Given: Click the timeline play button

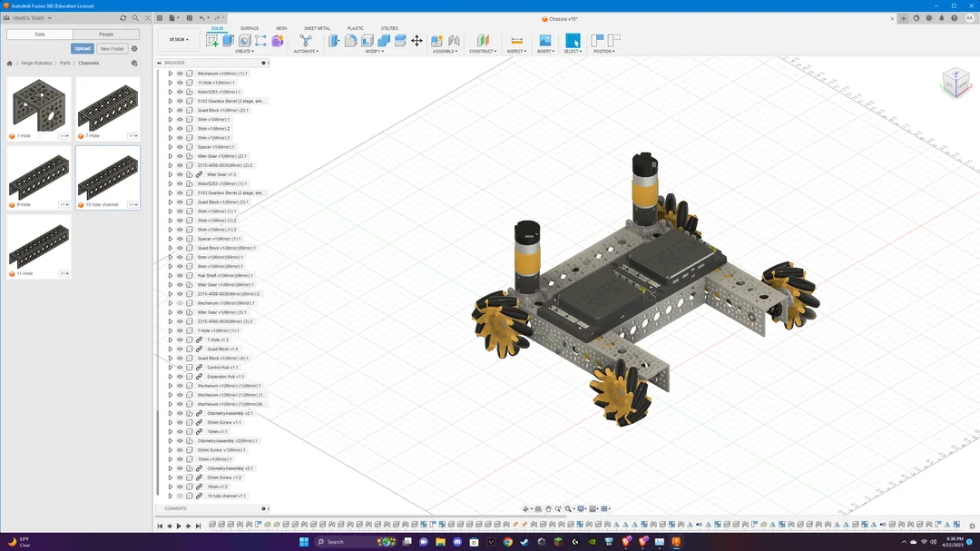Looking at the screenshot, I should (x=179, y=526).
